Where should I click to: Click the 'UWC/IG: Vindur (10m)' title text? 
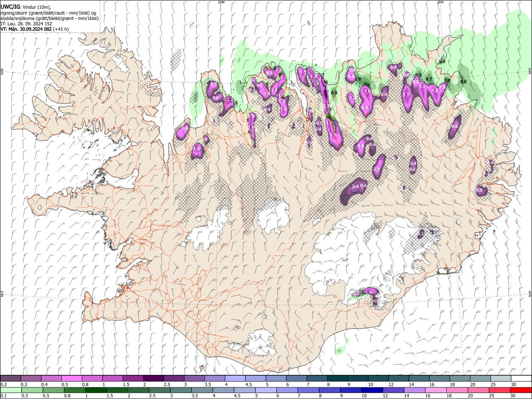pos(26,7)
